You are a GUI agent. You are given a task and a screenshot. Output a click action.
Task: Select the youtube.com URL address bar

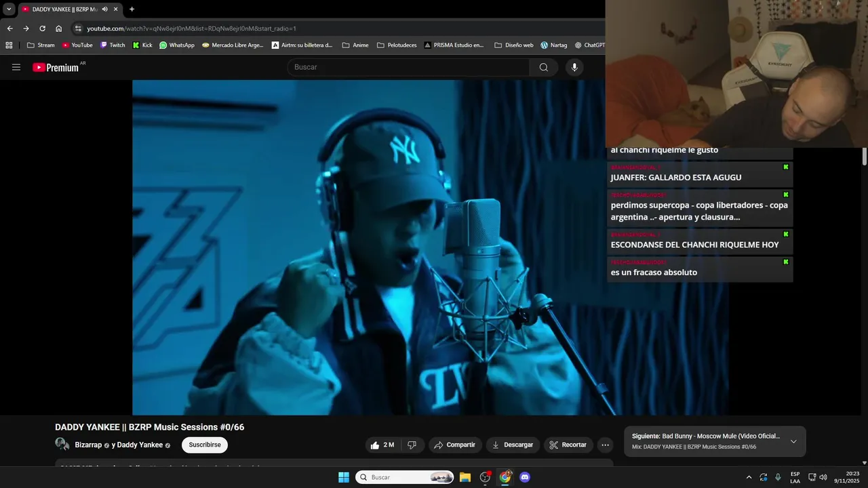[x=191, y=28]
